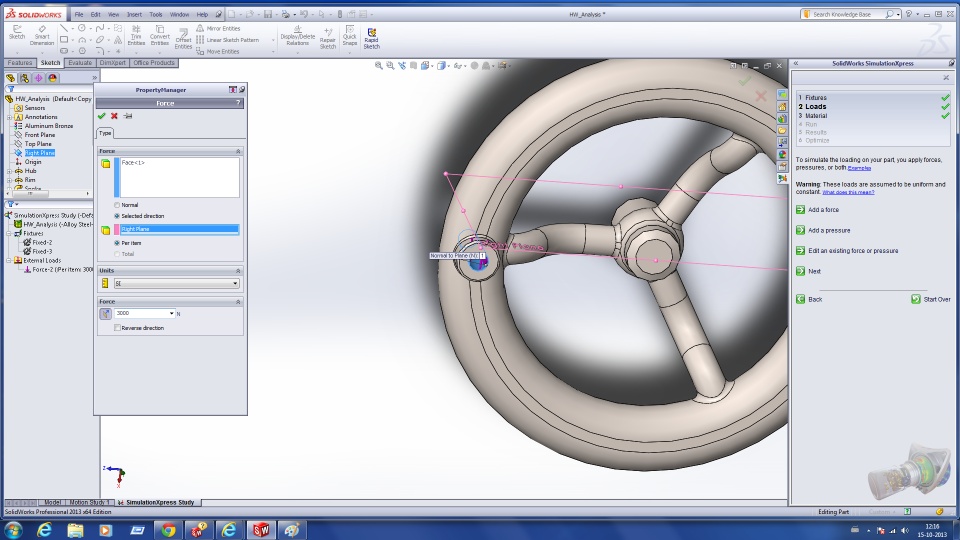Viewport: 960px width, 540px height.
Task: Open the File menu
Action: [x=79, y=14]
